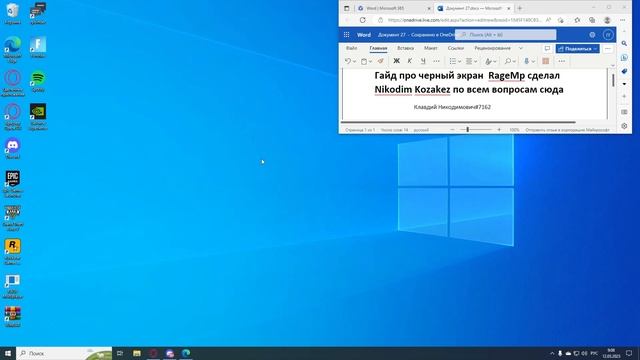Expand the Bullets list dropdown
Image resolution: width=640 pixels, height=360 pixels.
459,62
